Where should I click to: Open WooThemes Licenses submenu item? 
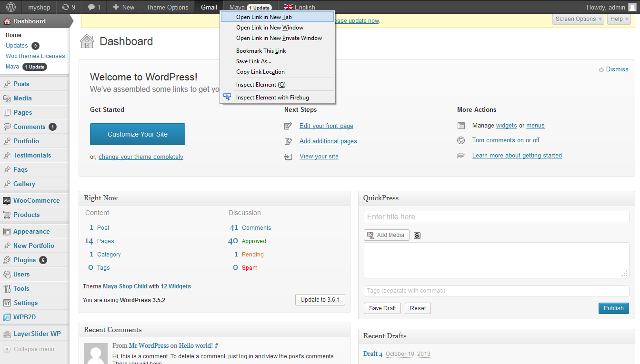[x=35, y=56]
